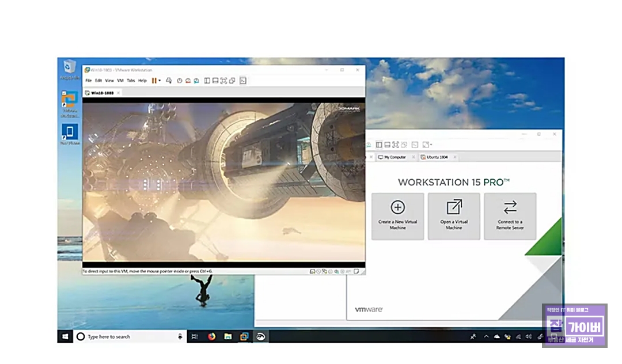Open the VM menu
The height and width of the screenshot is (364, 622).
point(120,81)
